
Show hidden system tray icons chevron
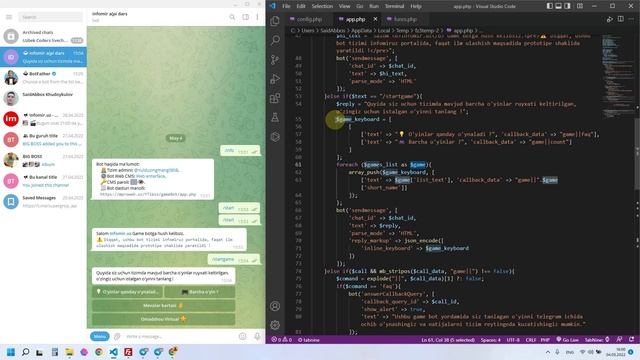click(x=548, y=352)
